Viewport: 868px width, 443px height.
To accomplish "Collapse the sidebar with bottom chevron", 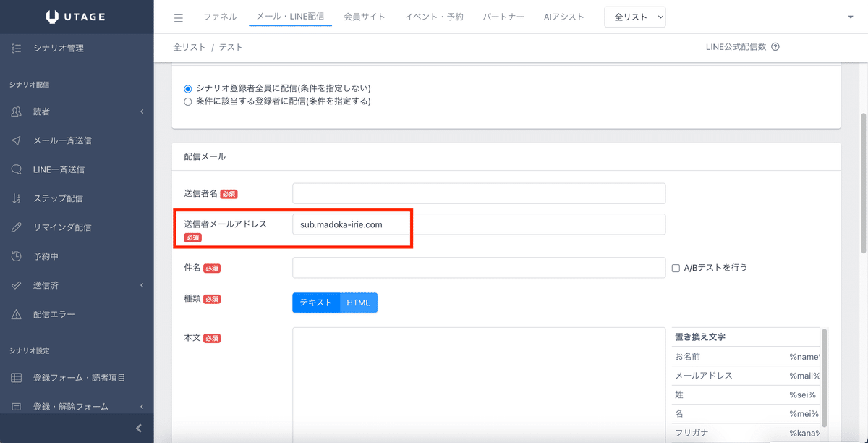I will 139,428.
